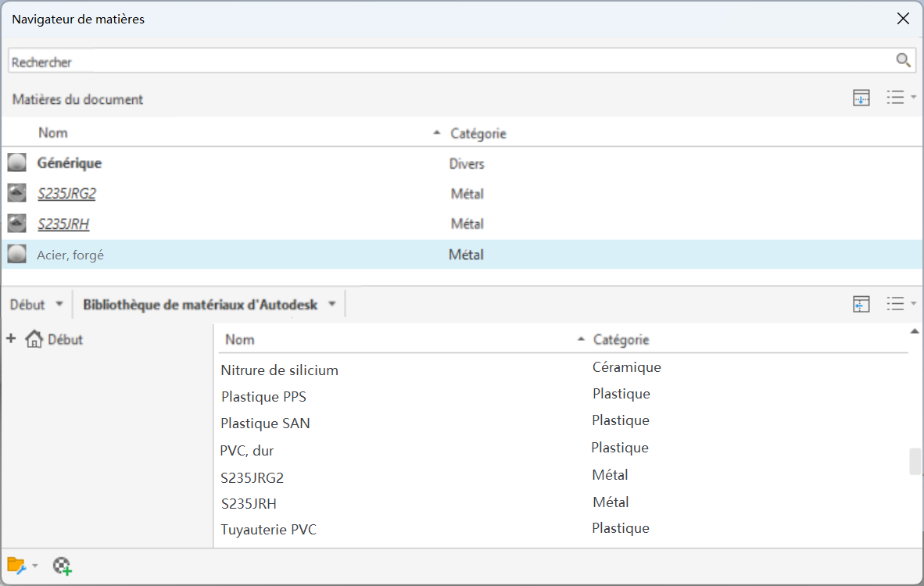
Task: Open view options list in library header
Action: tap(901, 305)
